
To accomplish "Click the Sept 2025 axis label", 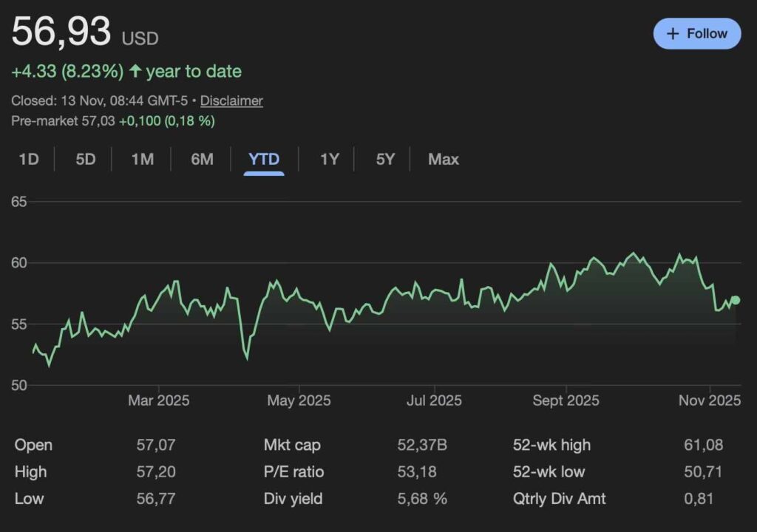I will pos(566,400).
